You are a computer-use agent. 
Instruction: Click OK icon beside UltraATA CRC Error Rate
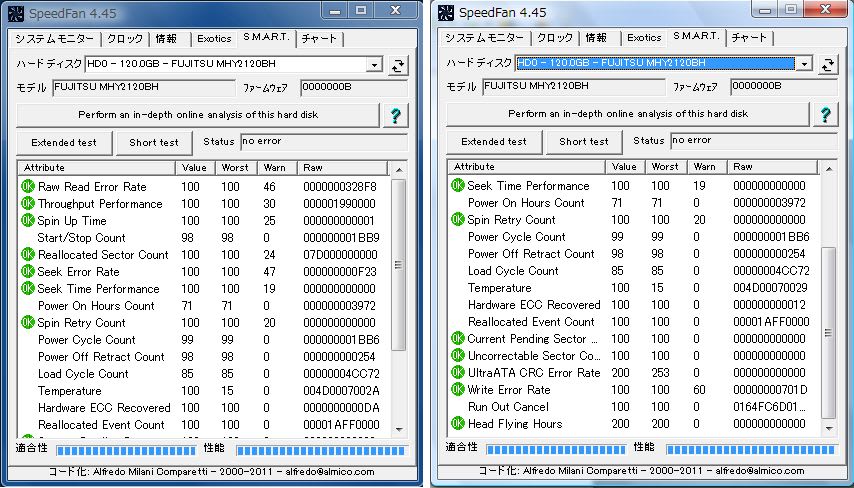click(458, 373)
